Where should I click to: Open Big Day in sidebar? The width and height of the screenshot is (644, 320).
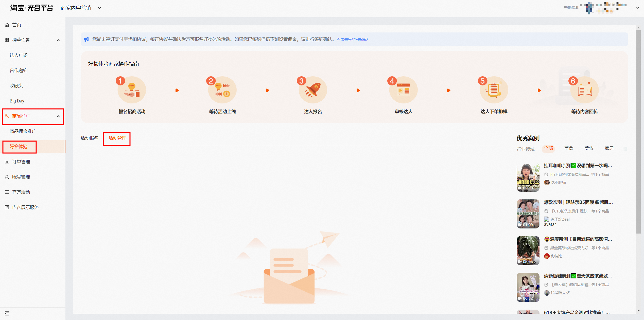point(17,101)
